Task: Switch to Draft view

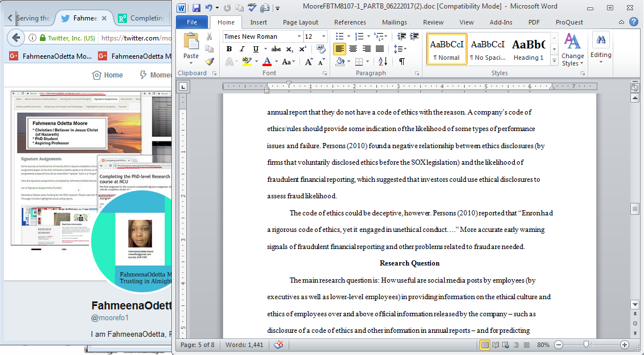Action: pos(527,345)
